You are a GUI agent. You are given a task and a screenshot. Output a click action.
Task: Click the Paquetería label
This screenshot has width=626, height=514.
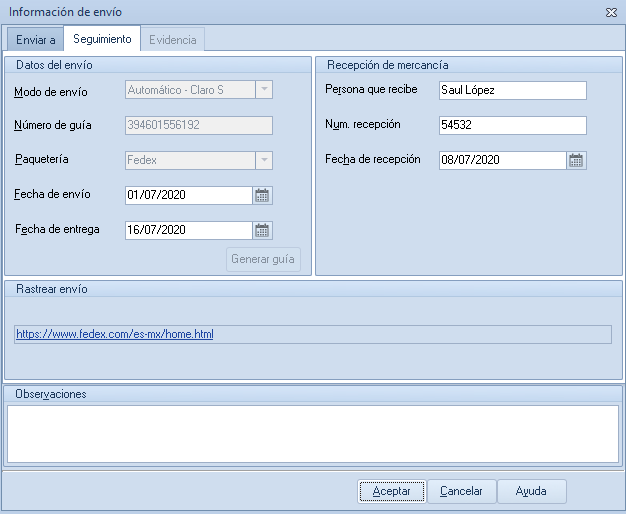(42, 159)
